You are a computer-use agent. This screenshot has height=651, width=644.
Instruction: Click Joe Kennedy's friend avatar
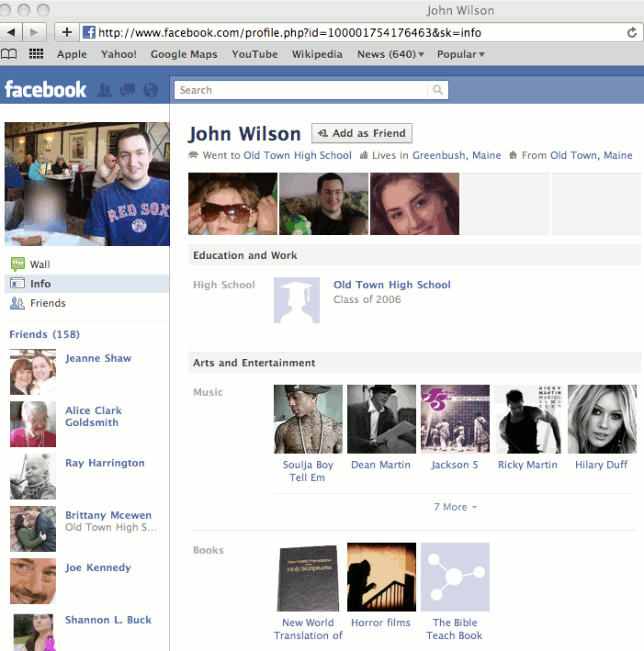(33, 581)
